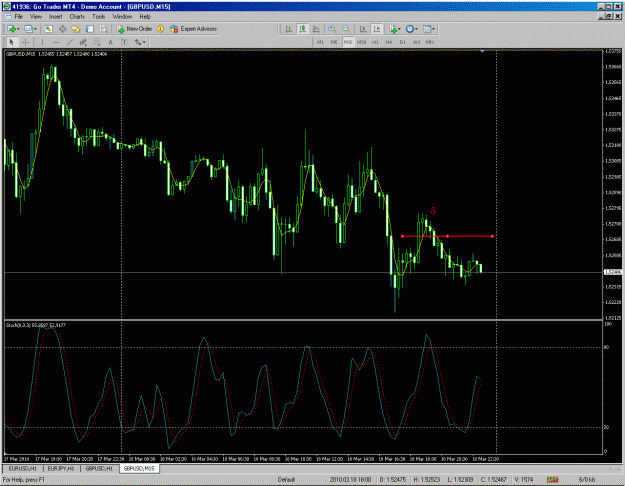This screenshot has height=486, width=625.
Task: Select the D1 timeframe button
Action: [x=403, y=42]
